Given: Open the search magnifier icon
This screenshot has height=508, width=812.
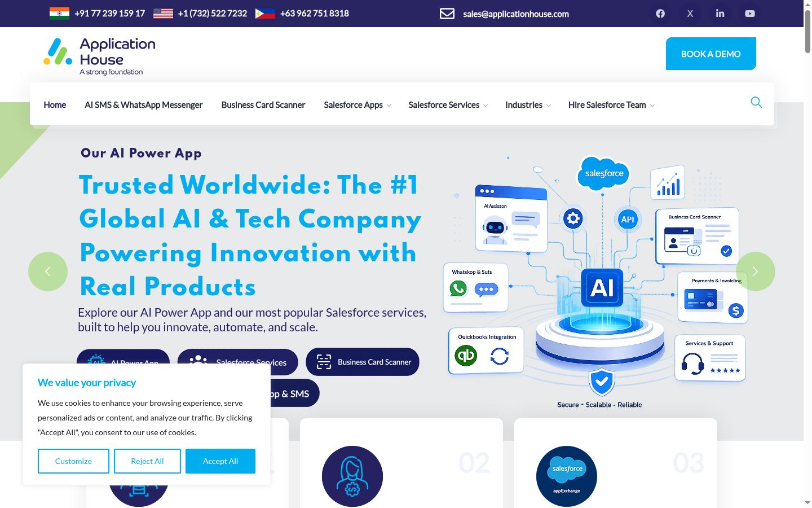Looking at the screenshot, I should pyautogui.click(x=756, y=102).
